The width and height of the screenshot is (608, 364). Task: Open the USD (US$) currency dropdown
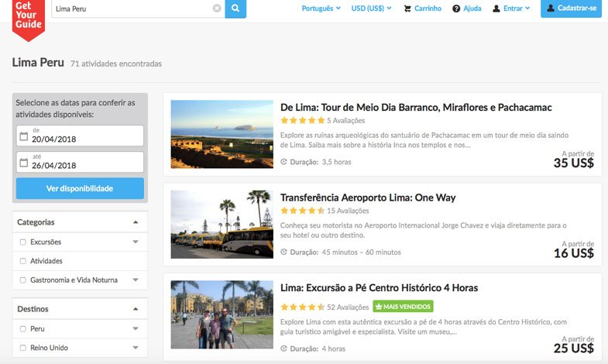[x=371, y=9]
